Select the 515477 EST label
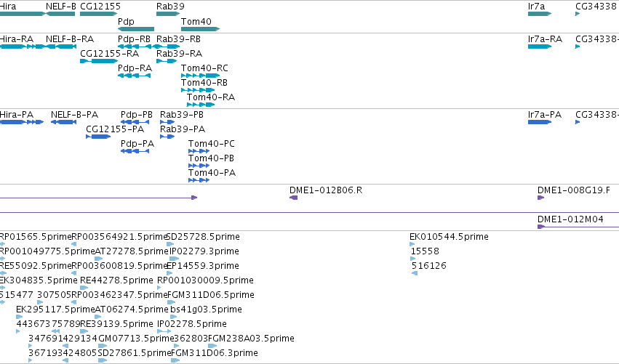 tap(16, 296)
